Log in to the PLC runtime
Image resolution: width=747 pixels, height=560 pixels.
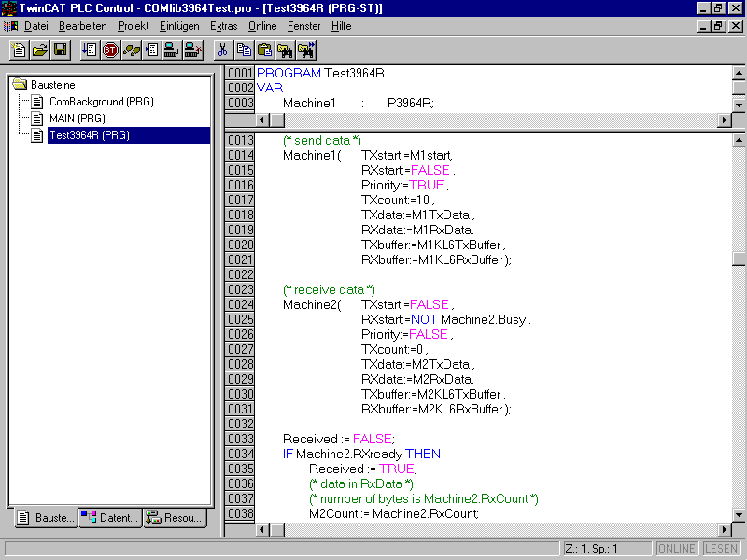tap(88, 49)
